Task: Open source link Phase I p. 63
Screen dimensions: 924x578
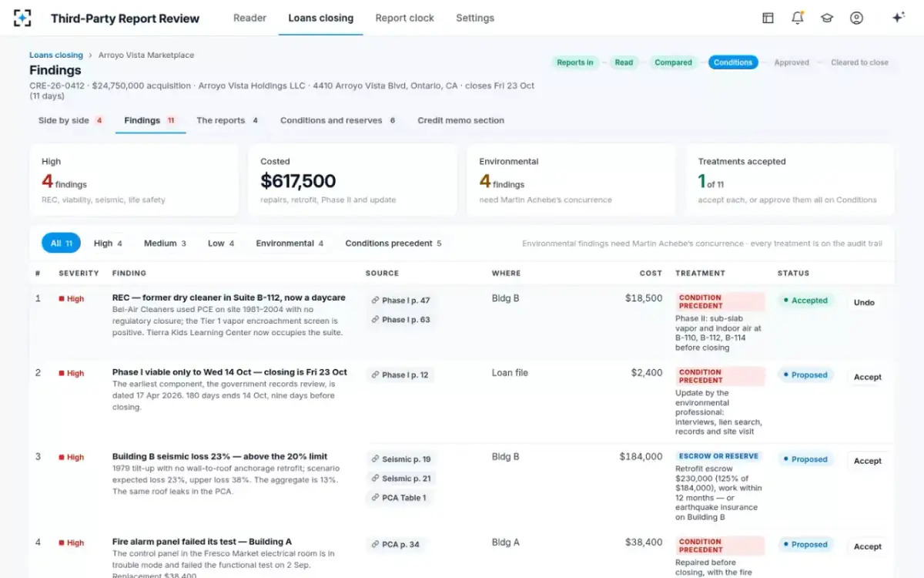Action: 400,320
